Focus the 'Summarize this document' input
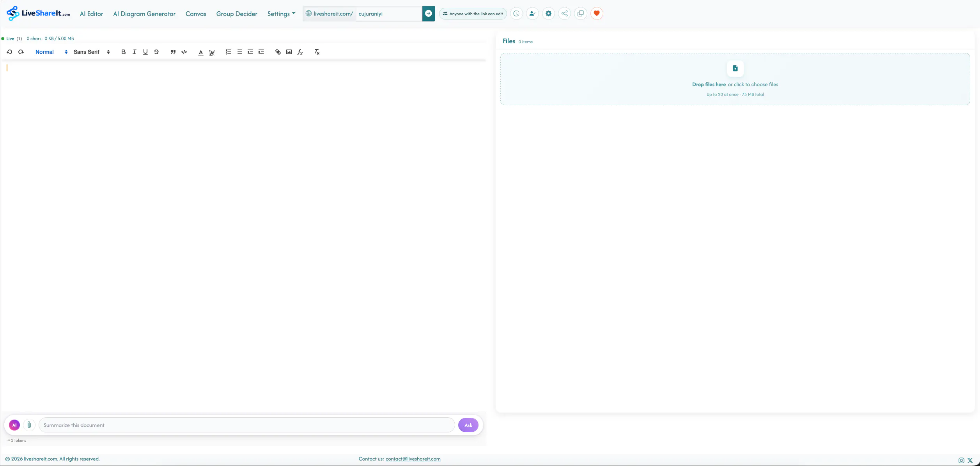 [246, 425]
